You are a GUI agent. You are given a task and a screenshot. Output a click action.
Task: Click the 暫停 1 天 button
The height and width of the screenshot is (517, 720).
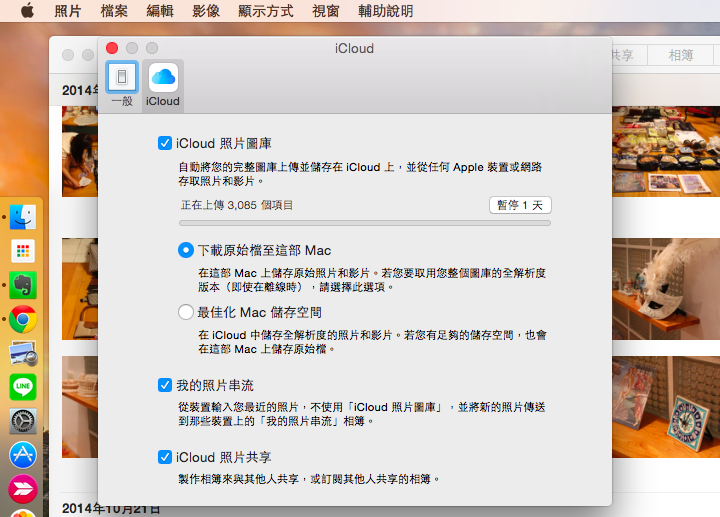[x=520, y=205]
